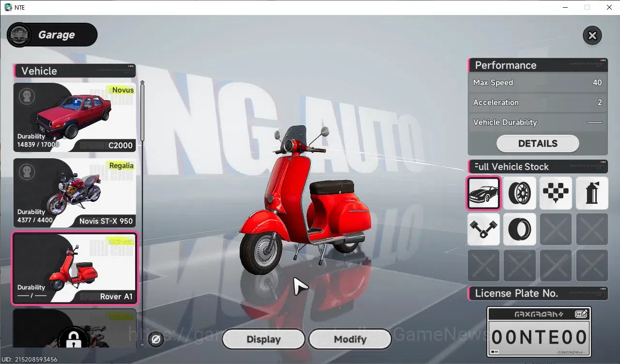620x364 pixels.
Task: Select the car body stock part icon
Action: 483,193
